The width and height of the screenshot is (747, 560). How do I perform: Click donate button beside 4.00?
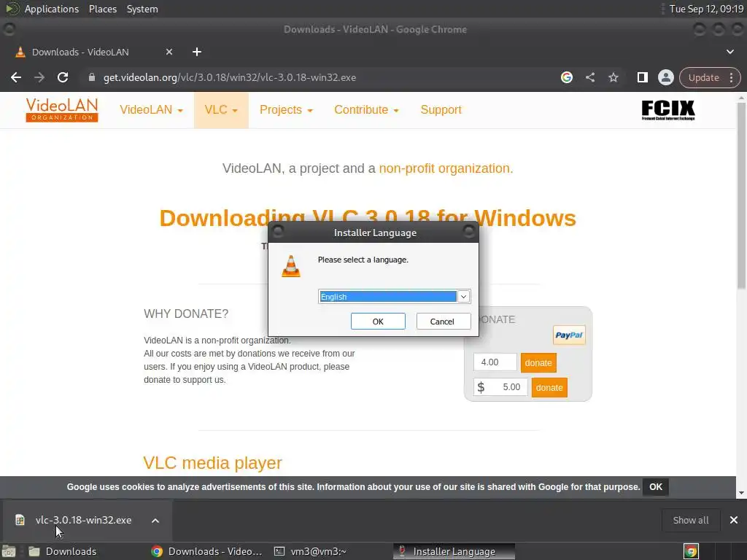point(538,363)
